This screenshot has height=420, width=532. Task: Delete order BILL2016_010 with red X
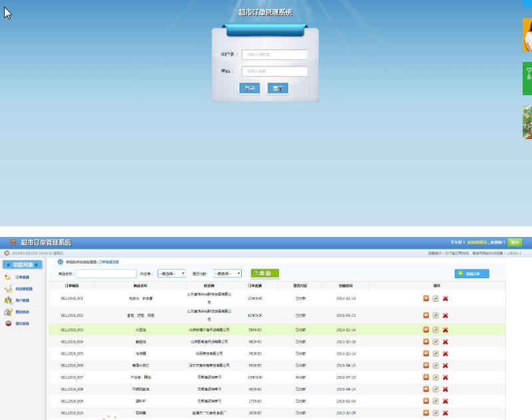click(x=445, y=413)
